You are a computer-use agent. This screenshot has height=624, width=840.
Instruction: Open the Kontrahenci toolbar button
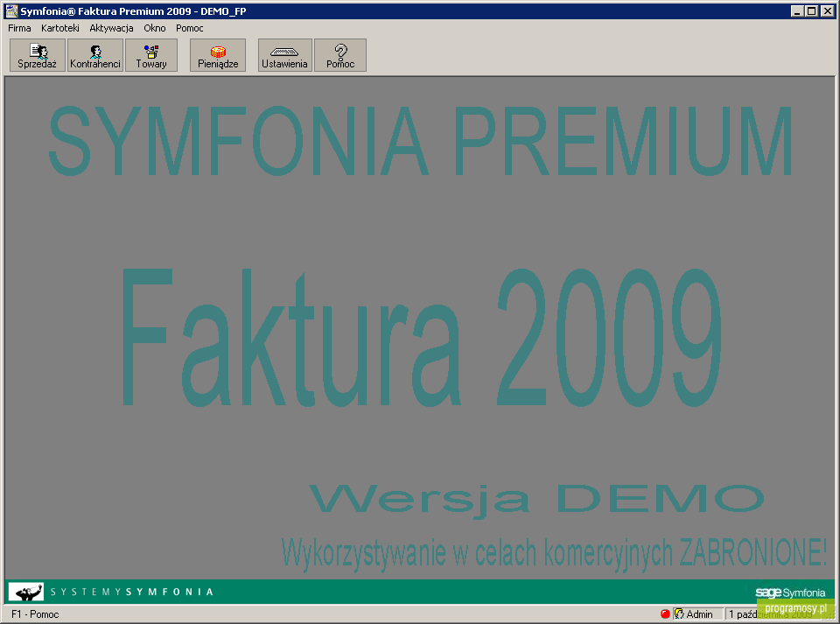point(95,55)
